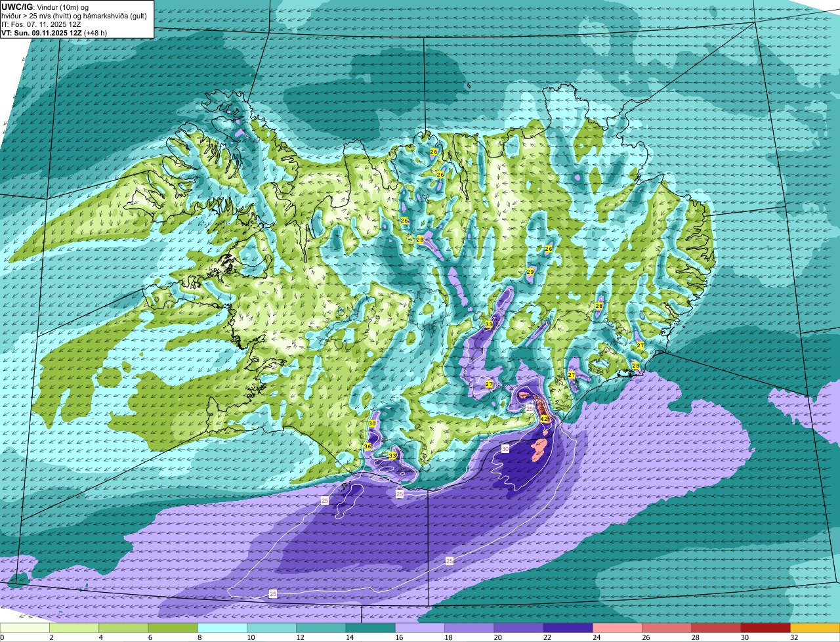Click the lavender swatch between 16 and 18
The image size is (840, 642).
tap(420, 628)
